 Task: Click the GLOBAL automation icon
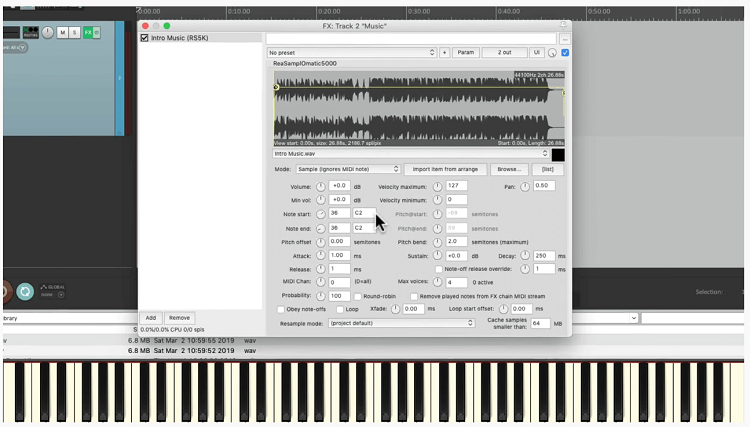(x=44, y=287)
